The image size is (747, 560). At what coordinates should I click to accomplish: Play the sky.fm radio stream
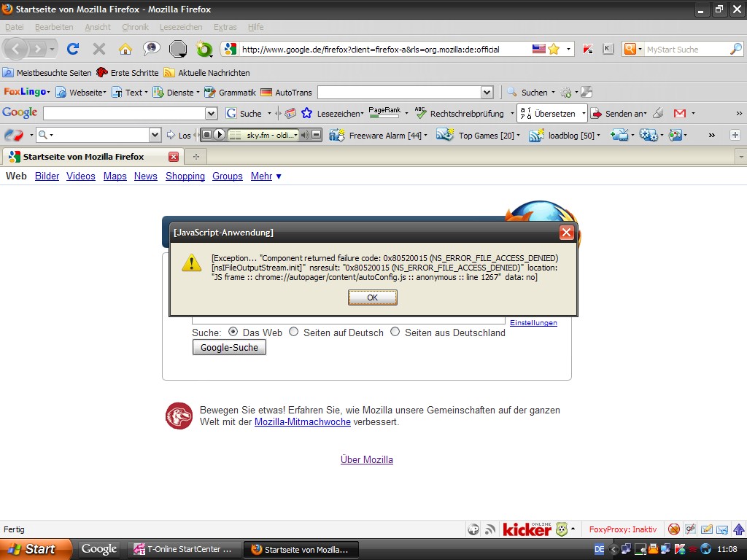point(219,135)
